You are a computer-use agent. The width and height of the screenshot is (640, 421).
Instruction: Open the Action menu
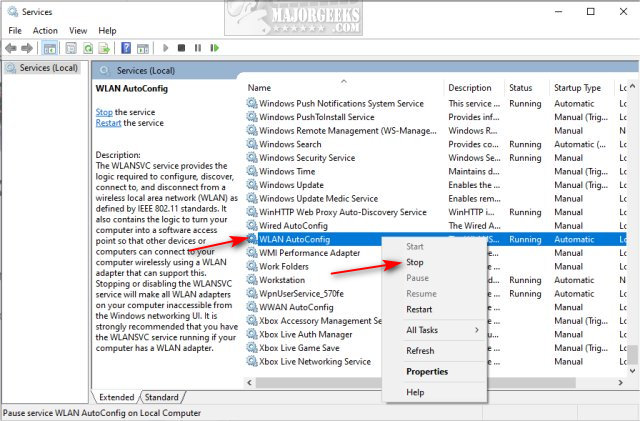click(45, 30)
